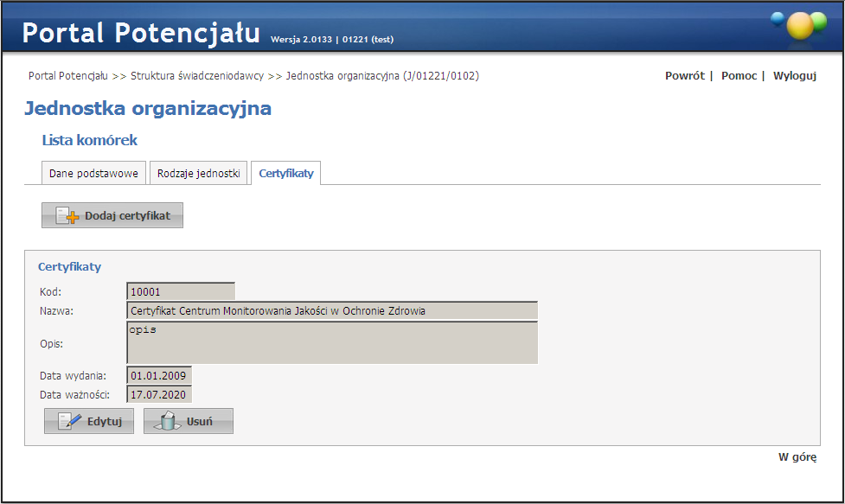Select the Certyfikaty tab
Viewport: 845px width, 504px height.
point(285,173)
